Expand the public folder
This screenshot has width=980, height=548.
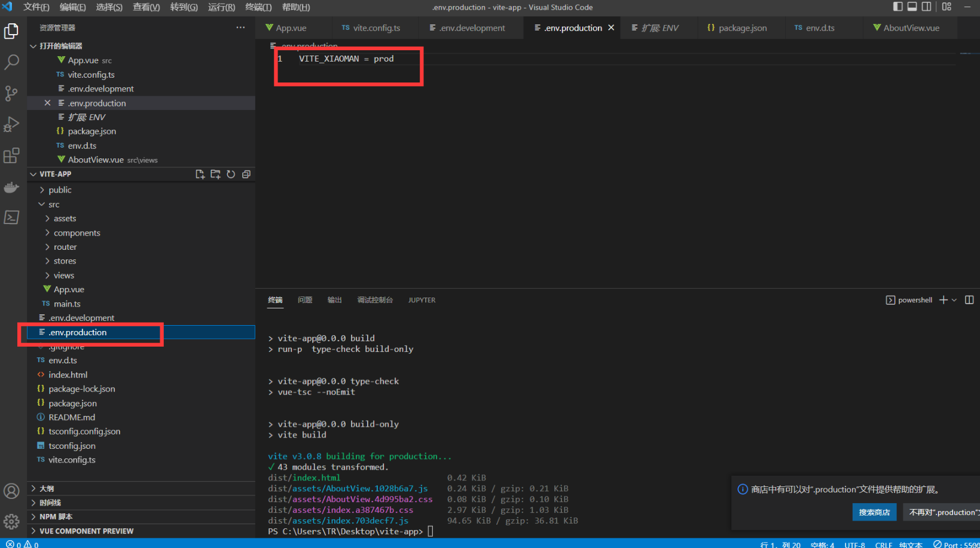click(x=60, y=190)
